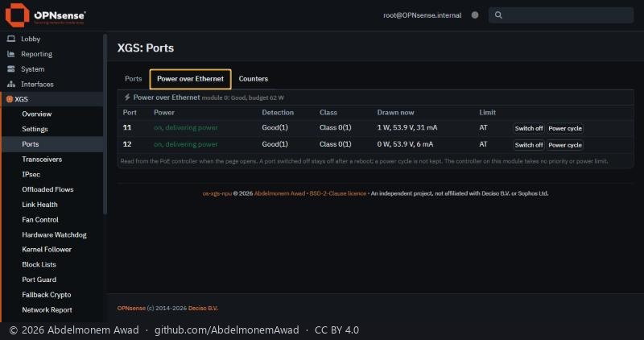Click root@OPNsense.internal user label

click(x=422, y=15)
